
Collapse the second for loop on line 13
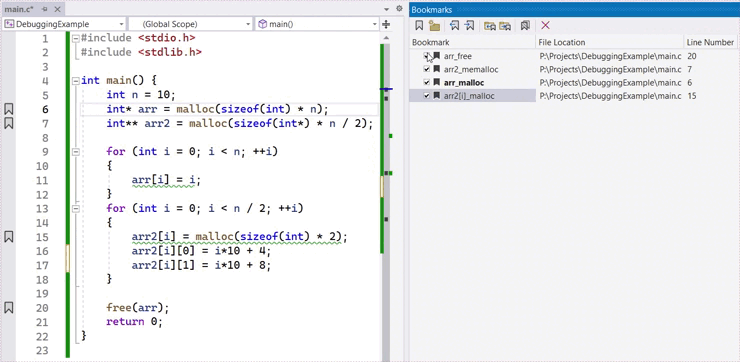(76, 209)
